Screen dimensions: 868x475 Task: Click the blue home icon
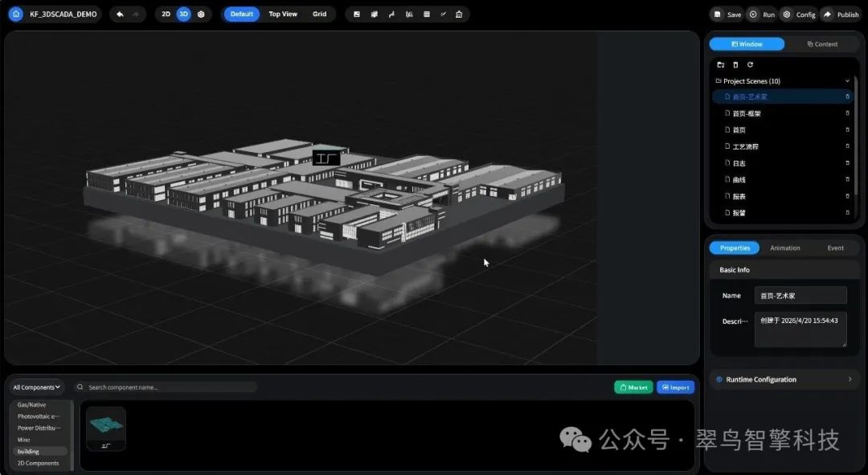[x=16, y=14]
